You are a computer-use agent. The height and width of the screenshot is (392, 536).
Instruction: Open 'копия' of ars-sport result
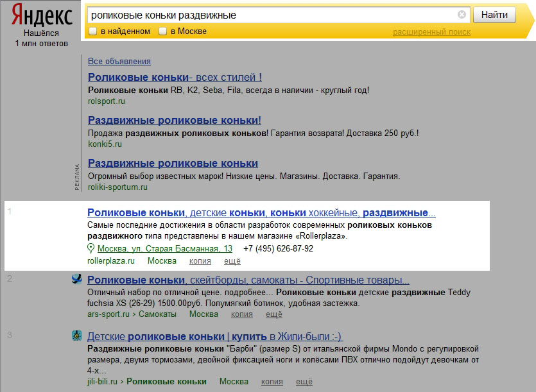point(241,314)
